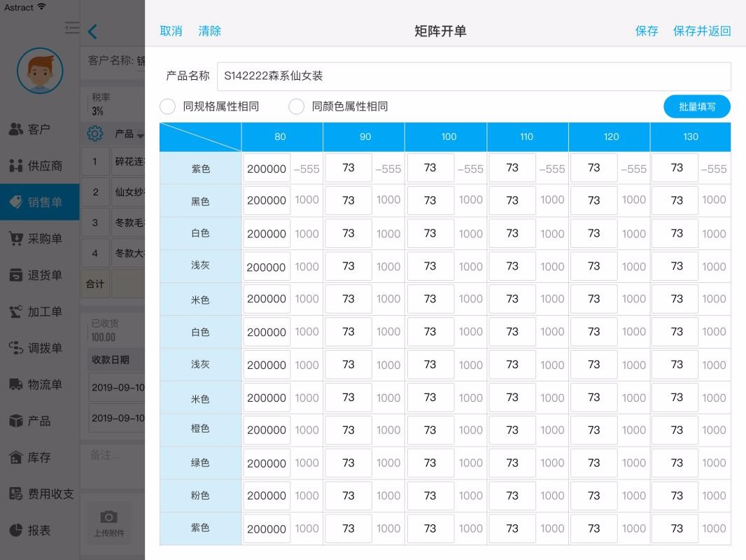
Task: Open the 采购单 cart icon
Action: point(15,239)
